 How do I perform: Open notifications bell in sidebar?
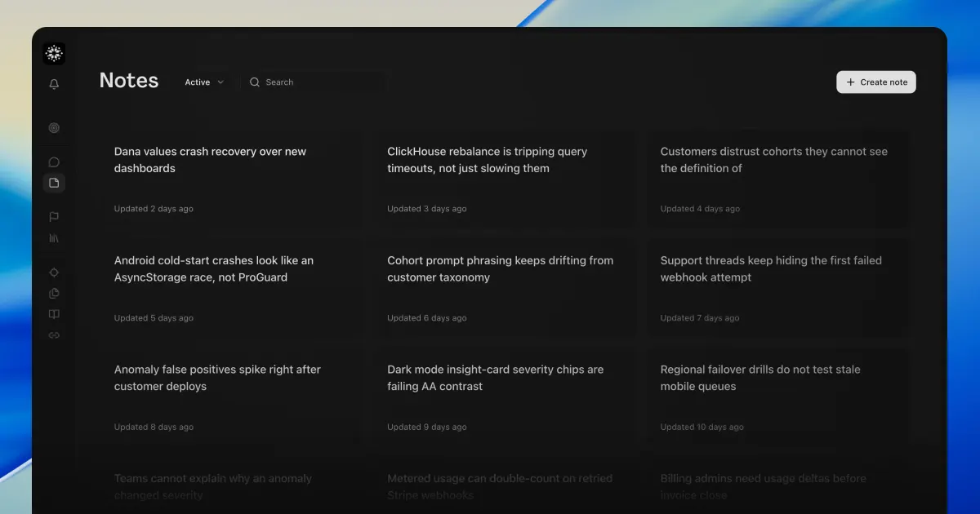[x=54, y=84]
